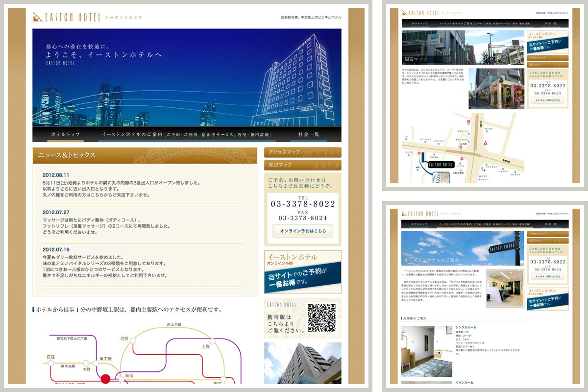Click the 周辺マップ button on the large left page
The image size is (588, 392).
[x=302, y=165]
